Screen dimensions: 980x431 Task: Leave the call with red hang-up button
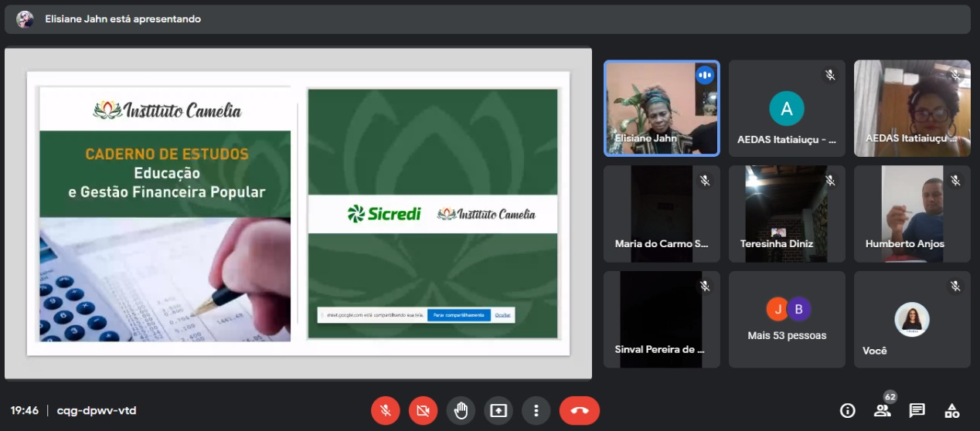click(x=579, y=410)
